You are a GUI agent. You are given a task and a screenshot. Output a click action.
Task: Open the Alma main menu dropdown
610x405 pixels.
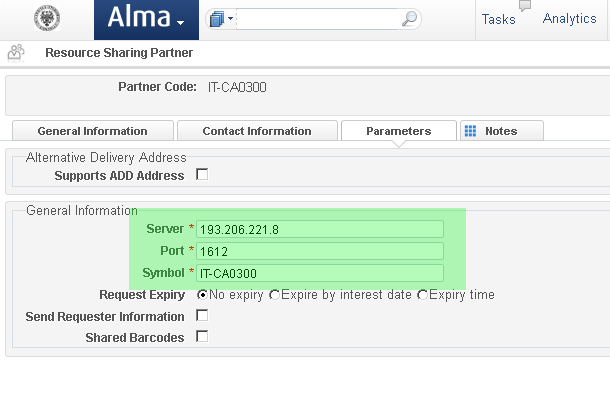point(146,19)
